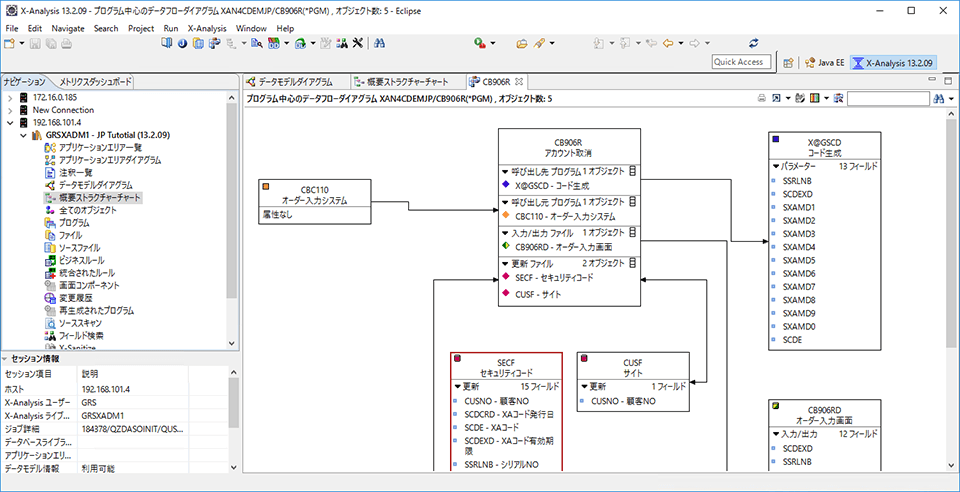Image resolution: width=960 pixels, height=492 pixels.
Task: Click the list icon of 更新 ファイル section
Action: click(632, 263)
